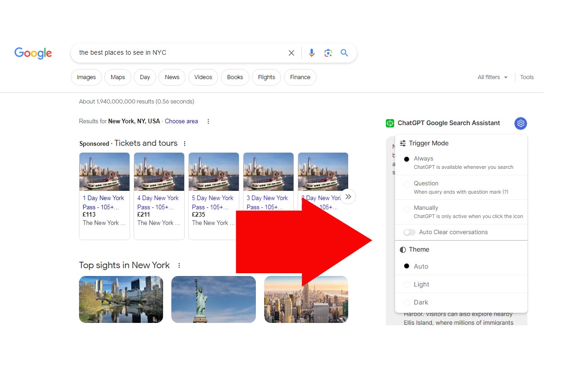Open three-dot menu next to Tickets and tours
588x368 pixels.
[x=185, y=144]
